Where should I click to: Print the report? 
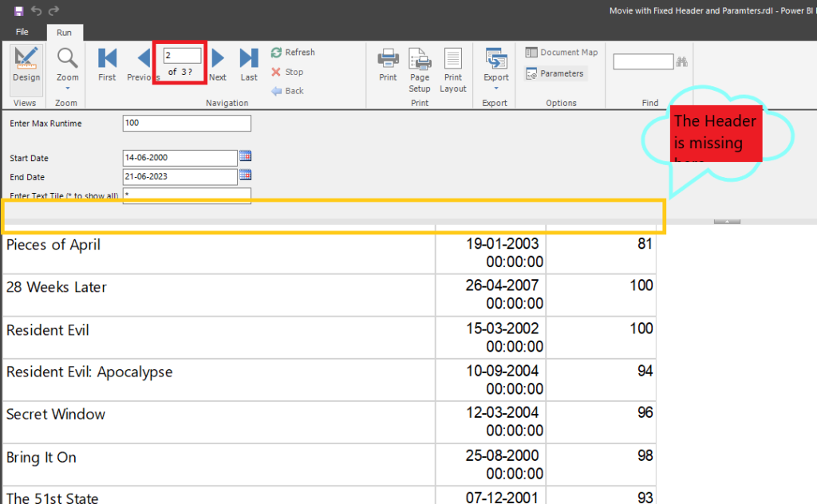pyautogui.click(x=388, y=65)
